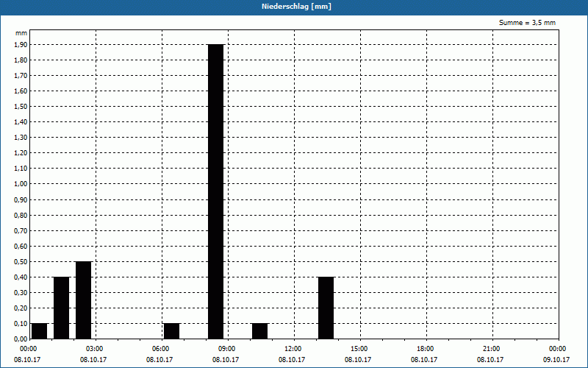Viewport: 588px width, 368px height.
Task: Click the 0,40 mm bar between 01:00 and 02:00
Action: [x=62, y=308]
